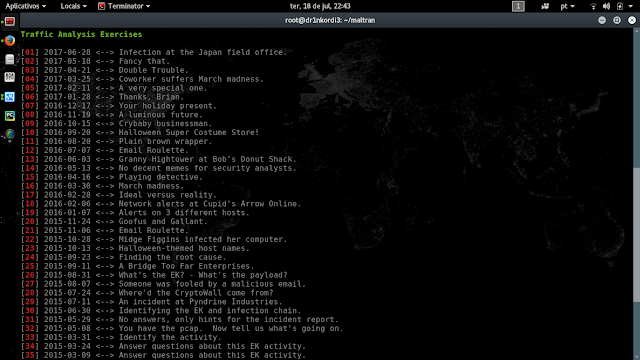Open the Aplicativos menu
The width and height of the screenshot is (640, 360).
pyautogui.click(x=25, y=6)
